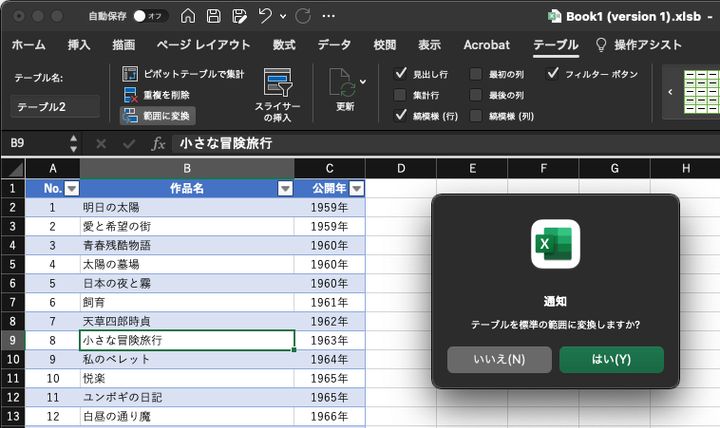Insert a slicer with スライサーの挿入

pos(277,95)
